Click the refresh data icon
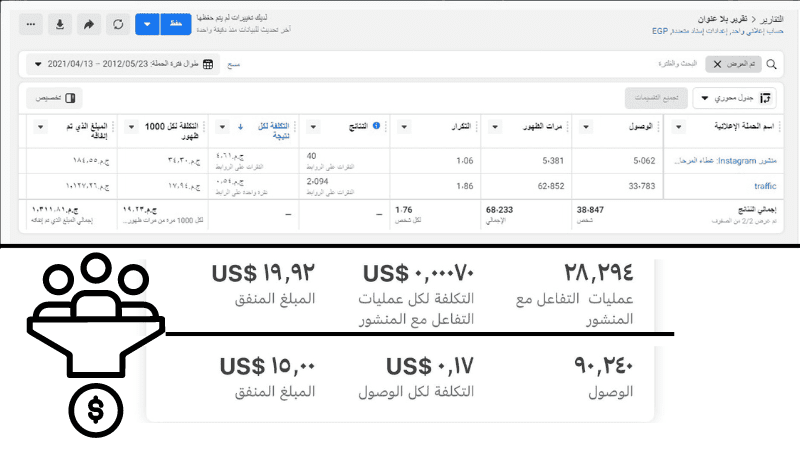Image resolution: width=800 pixels, height=470 pixels. (x=118, y=24)
